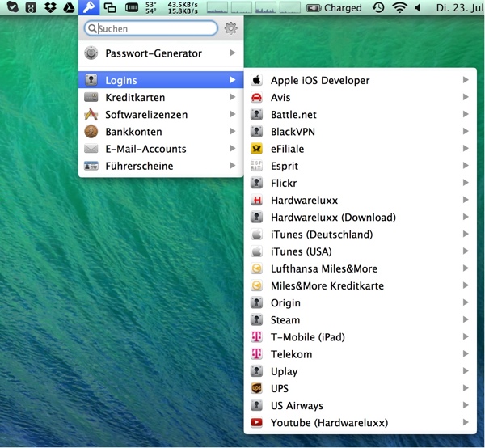
Task: Click the Führerscheine ID card icon
Action: point(91,166)
